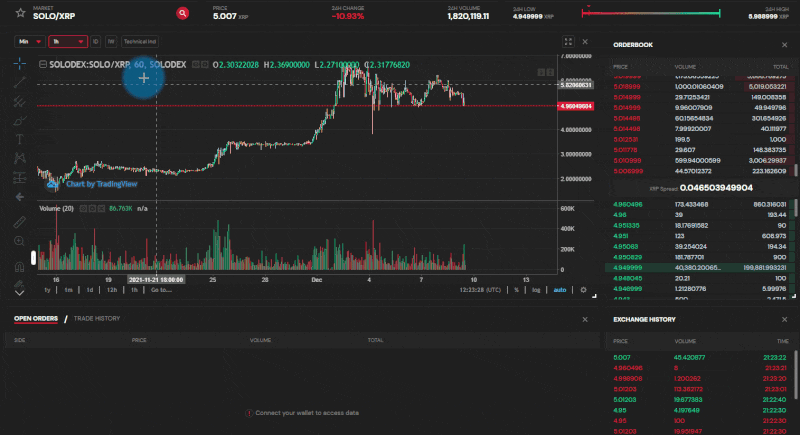The height and width of the screenshot is (435, 800).
Task: Enter fullscreen chart mode
Action: pos(568,42)
